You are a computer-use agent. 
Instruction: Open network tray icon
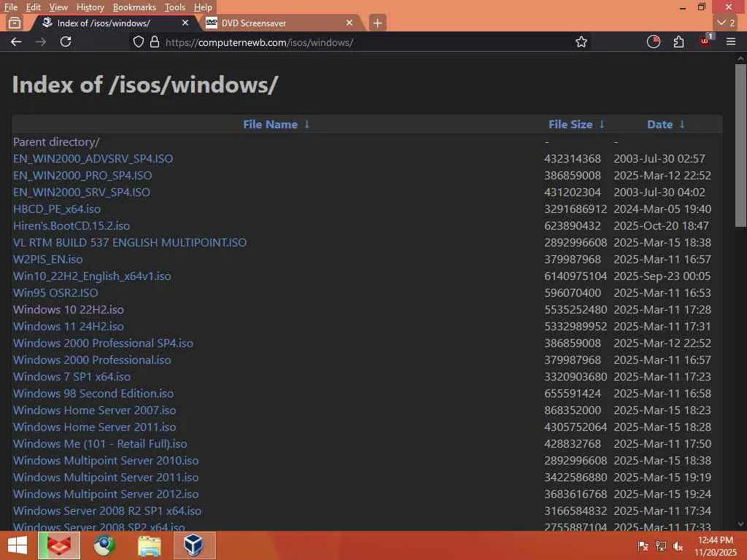(x=661, y=546)
